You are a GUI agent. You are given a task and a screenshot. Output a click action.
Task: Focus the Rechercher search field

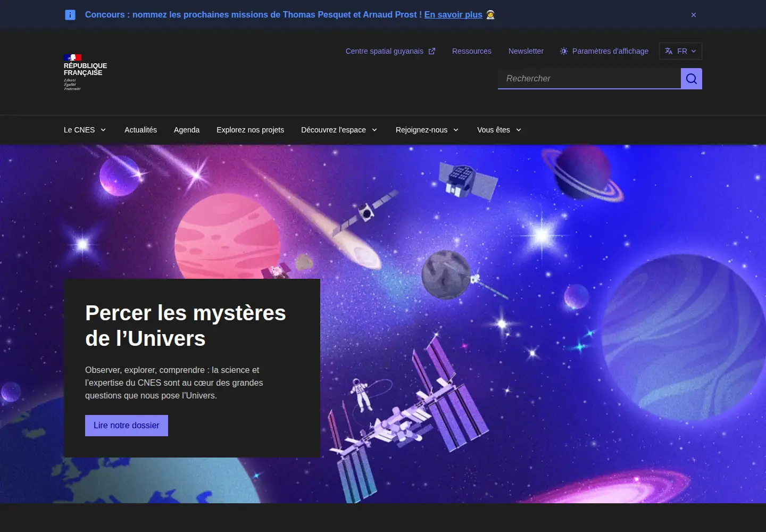589,79
